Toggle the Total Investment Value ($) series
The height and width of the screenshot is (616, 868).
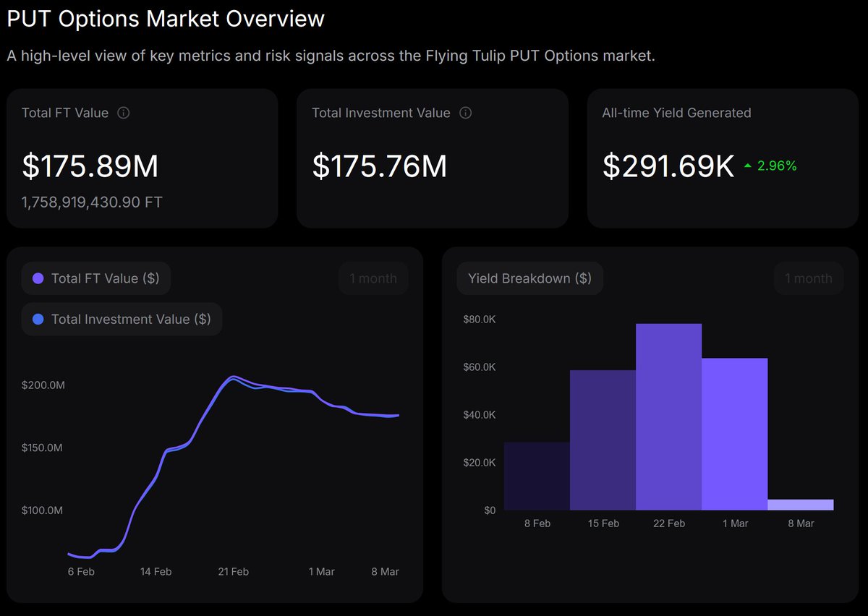[x=122, y=318]
